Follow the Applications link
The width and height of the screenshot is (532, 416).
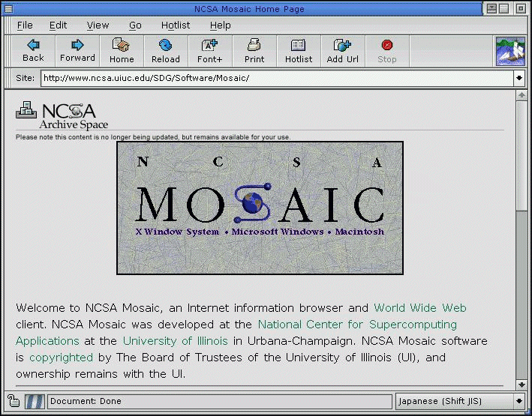[x=47, y=341]
